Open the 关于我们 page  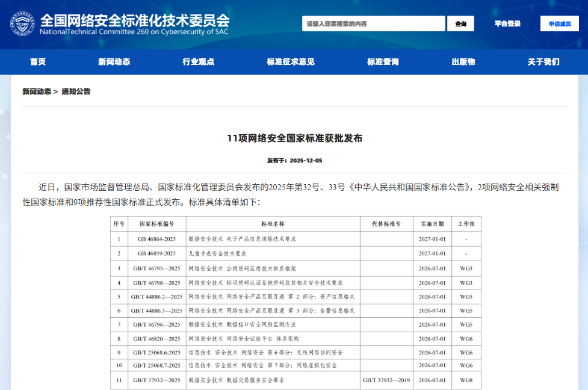click(542, 61)
